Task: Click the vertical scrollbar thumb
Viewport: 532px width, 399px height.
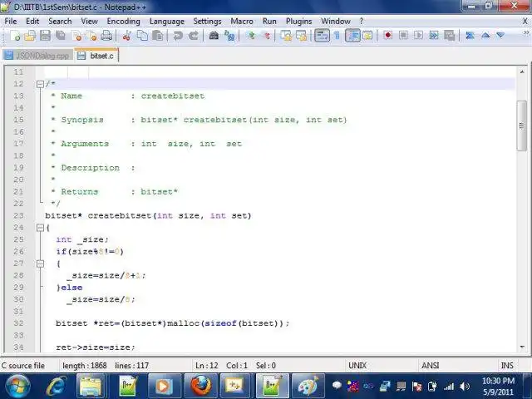Action: click(522, 126)
